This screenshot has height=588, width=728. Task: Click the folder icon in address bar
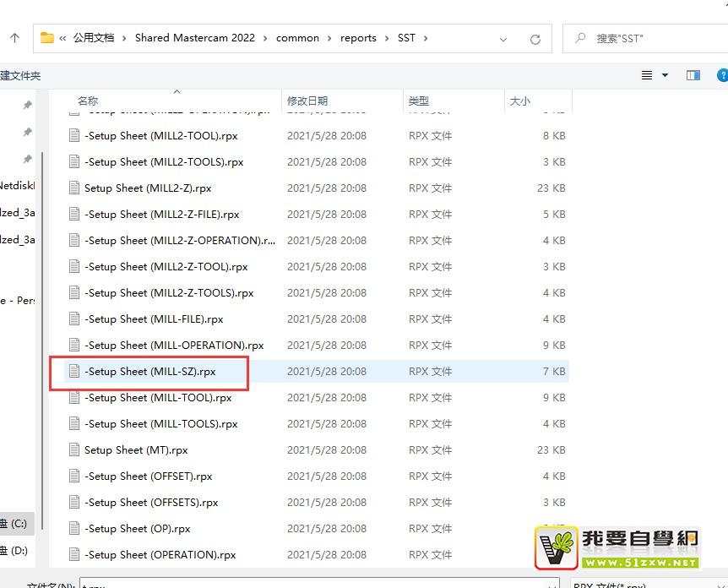pyautogui.click(x=46, y=38)
